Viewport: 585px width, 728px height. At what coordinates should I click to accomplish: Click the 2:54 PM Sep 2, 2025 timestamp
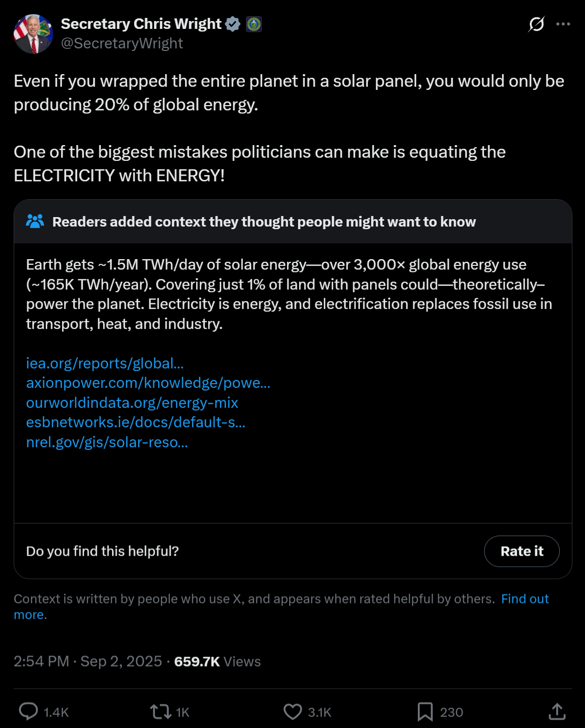click(88, 661)
